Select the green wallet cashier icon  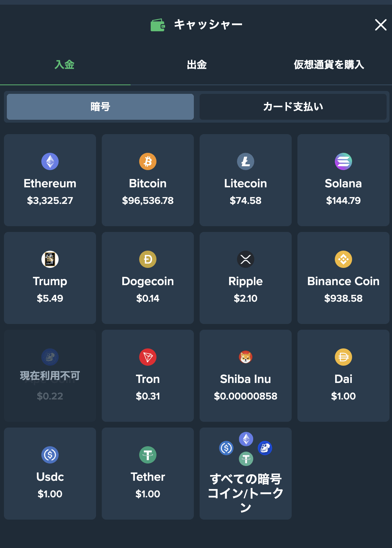[x=158, y=25]
